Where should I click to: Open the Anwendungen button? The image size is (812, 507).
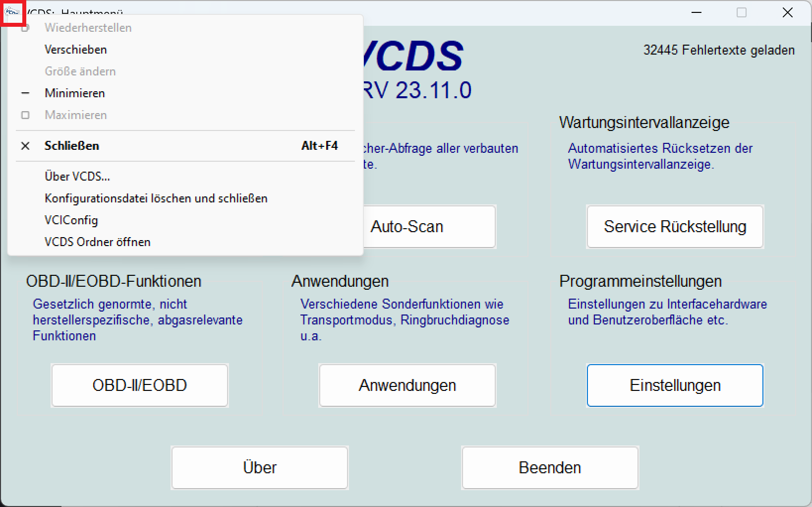407,385
